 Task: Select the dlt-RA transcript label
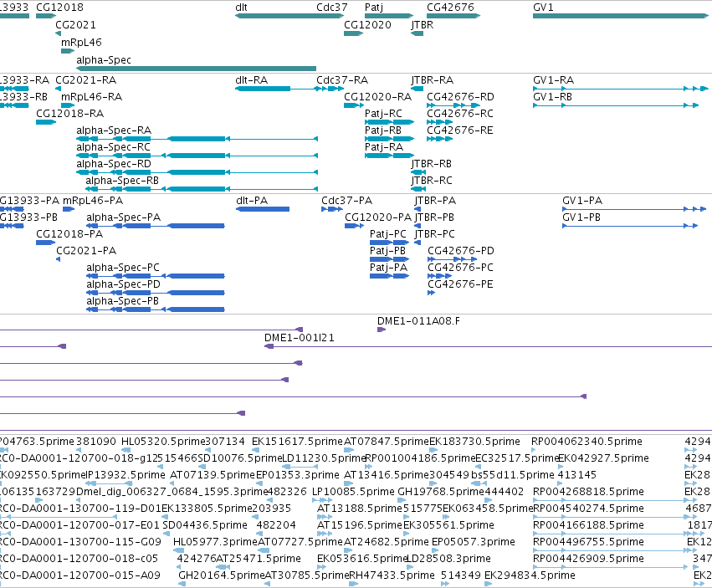(x=251, y=80)
